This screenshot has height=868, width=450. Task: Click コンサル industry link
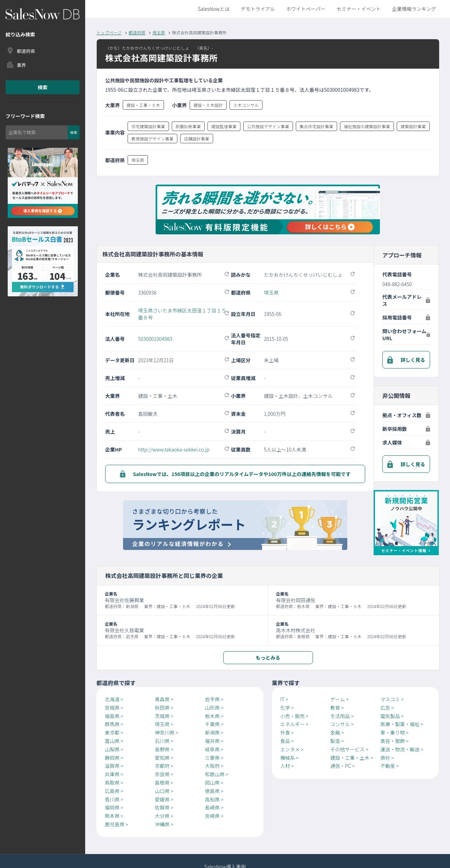point(342,724)
